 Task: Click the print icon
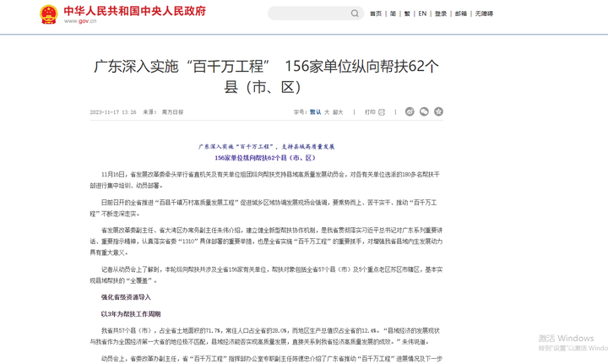382,112
